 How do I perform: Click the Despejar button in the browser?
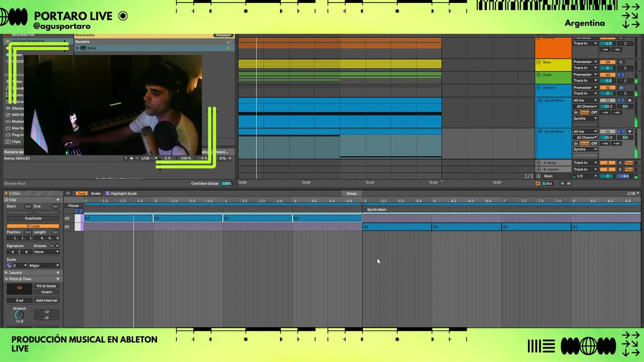(223, 35)
